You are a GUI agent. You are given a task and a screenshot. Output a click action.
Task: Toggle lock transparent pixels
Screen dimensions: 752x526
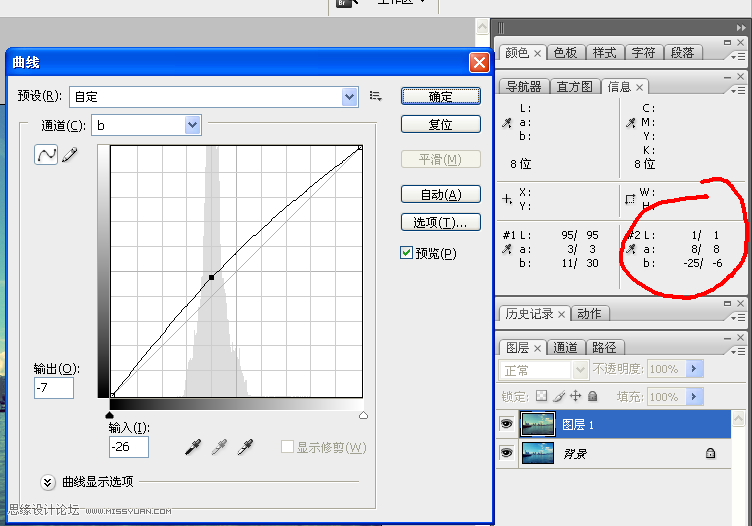[x=541, y=396]
